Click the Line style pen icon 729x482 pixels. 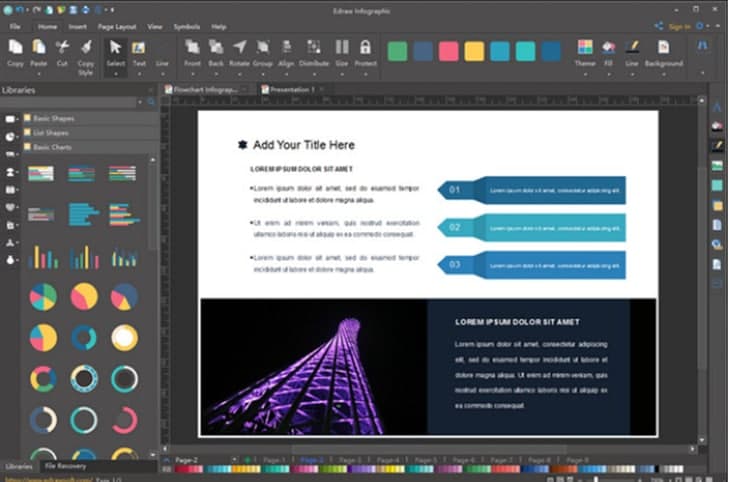point(632,47)
